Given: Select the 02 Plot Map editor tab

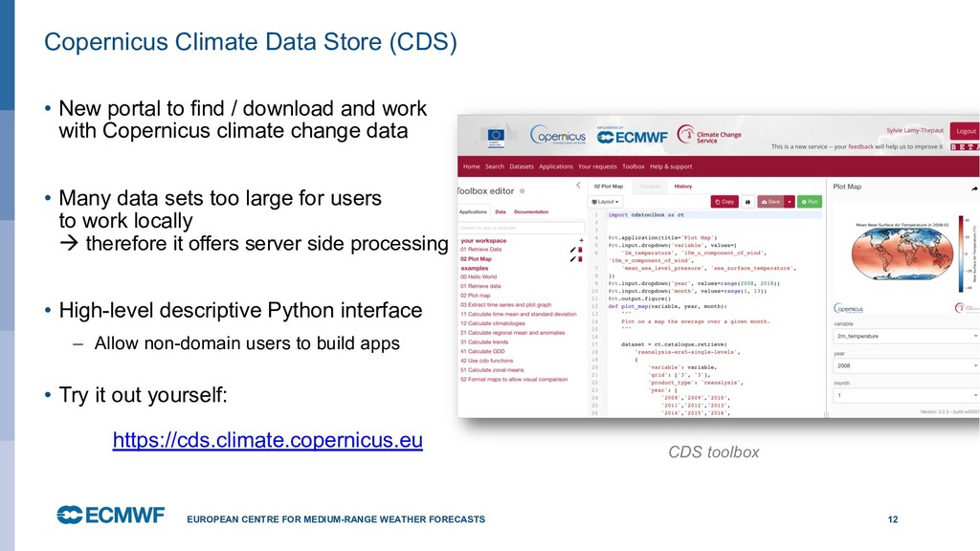Looking at the screenshot, I should (608, 187).
